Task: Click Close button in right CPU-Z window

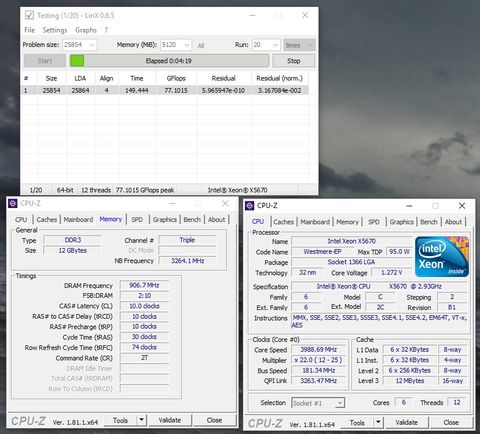Action: pos(451,423)
